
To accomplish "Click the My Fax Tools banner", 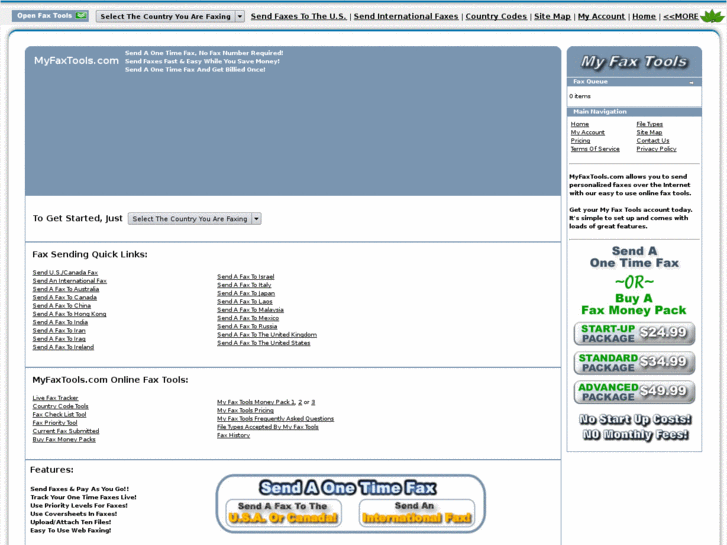I will (634, 62).
